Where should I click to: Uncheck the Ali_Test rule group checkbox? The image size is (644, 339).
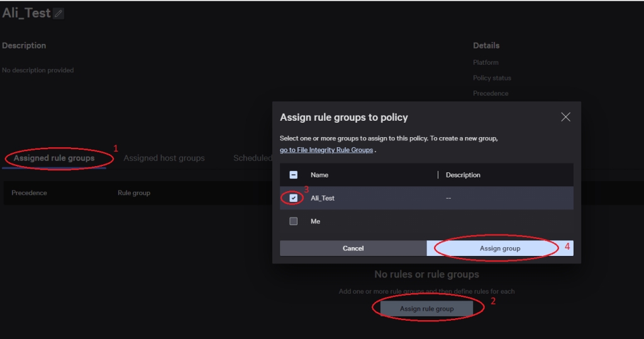point(294,198)
